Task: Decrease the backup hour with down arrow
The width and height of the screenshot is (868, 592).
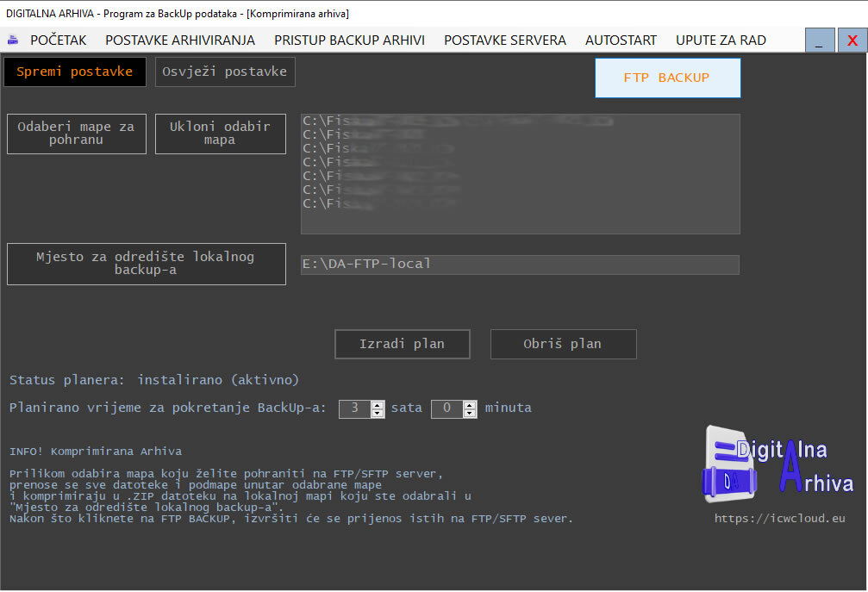Action: click(x=378, y=414)
